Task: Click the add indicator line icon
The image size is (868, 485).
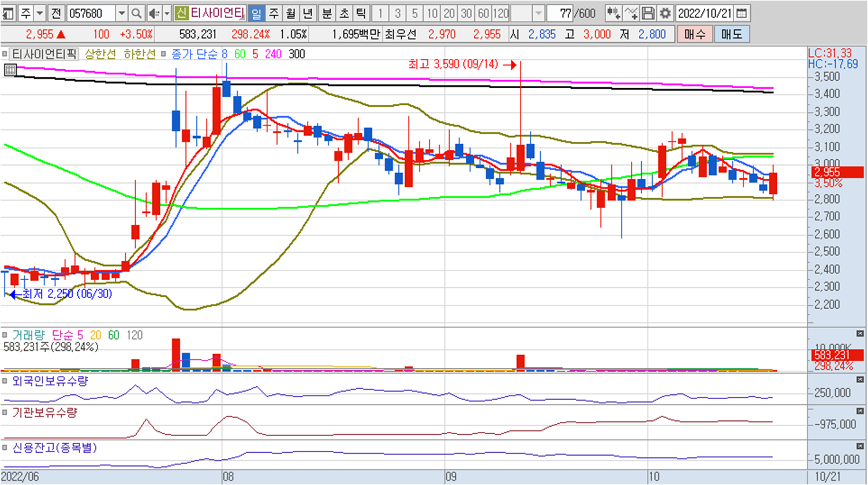Action: coord(631,13)
